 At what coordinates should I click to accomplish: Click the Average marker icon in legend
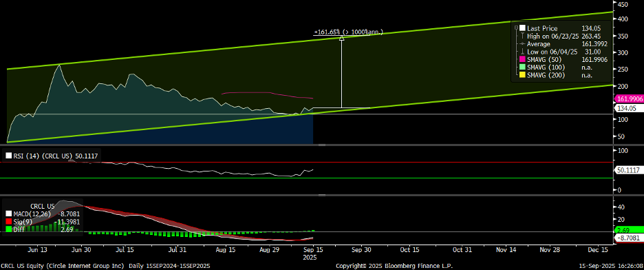[522, 44]
